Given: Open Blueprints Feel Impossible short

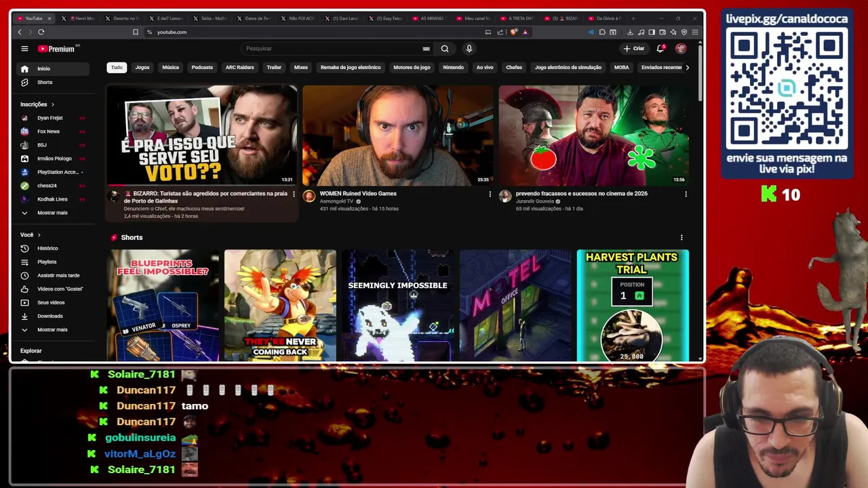Looking at the screenshot, I should [x=163, y=306].
